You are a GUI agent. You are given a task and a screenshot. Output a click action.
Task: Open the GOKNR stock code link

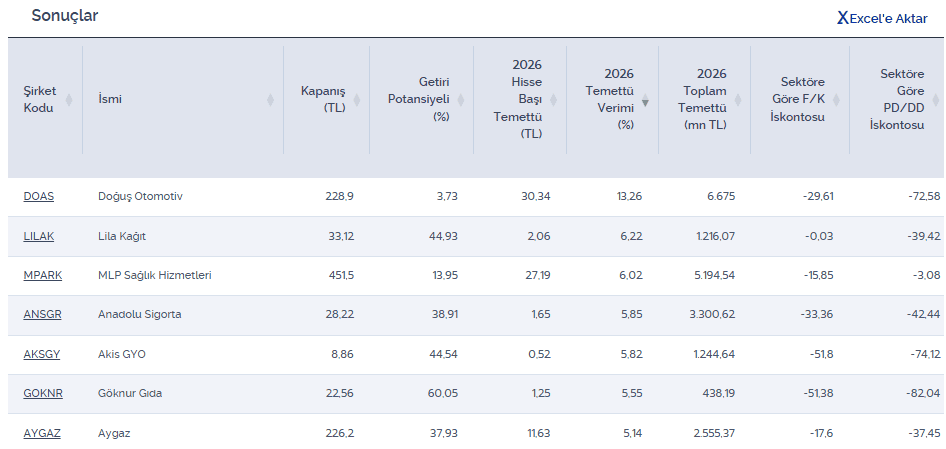pyautogui.click(x=43, y=394)
